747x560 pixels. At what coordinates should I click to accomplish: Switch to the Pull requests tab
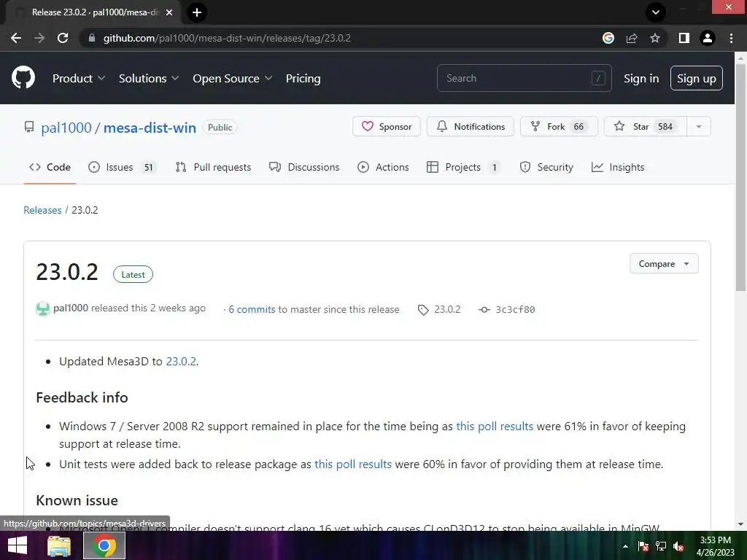click(x=213, y=167)
